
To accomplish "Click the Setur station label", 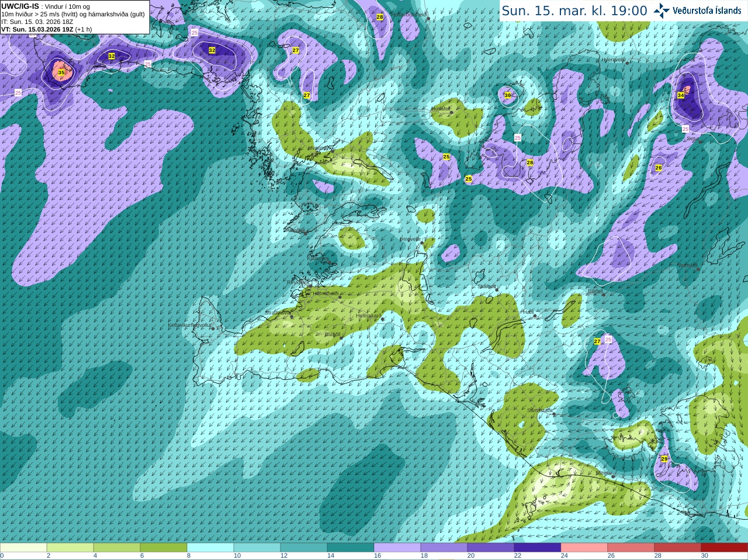I will click(x=692, y=139).
